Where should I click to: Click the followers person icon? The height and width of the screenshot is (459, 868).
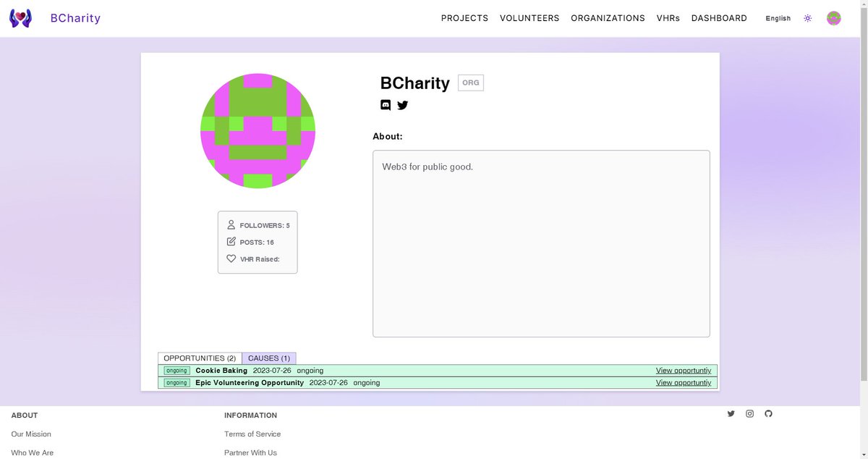point(231,225)
